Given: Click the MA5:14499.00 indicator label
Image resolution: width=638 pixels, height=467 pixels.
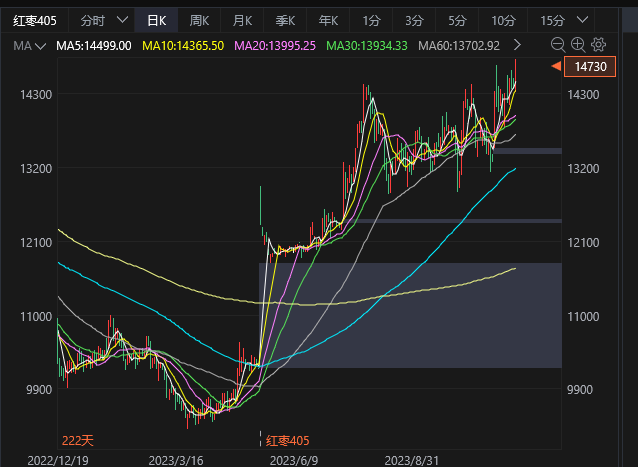Looking at the screenshot, I should (95, 45).
